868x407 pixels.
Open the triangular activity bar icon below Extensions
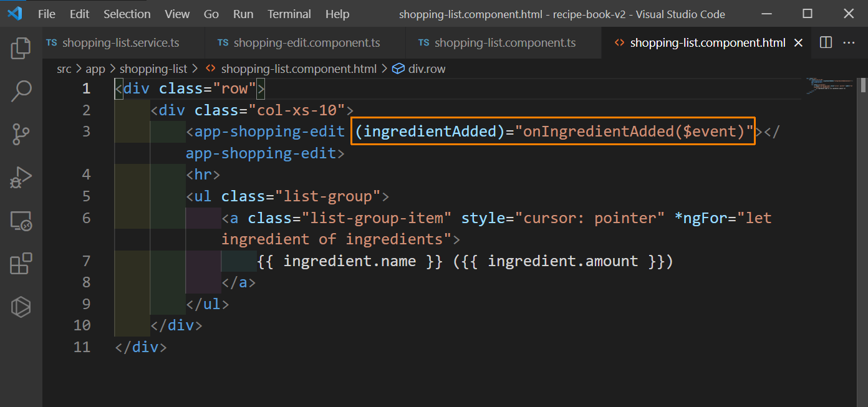[x=21, y=306]
